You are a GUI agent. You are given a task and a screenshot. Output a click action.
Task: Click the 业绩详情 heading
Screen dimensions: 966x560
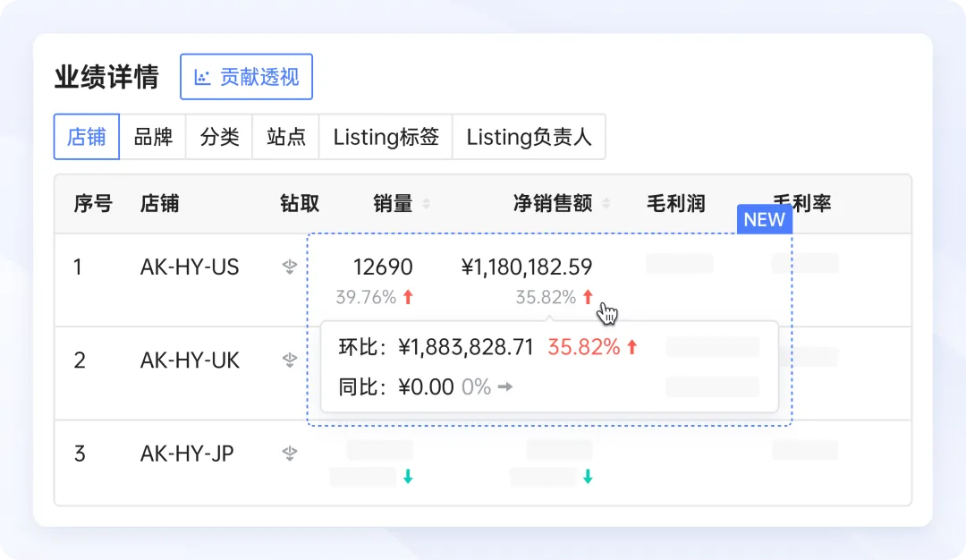(x=106, y=77)
